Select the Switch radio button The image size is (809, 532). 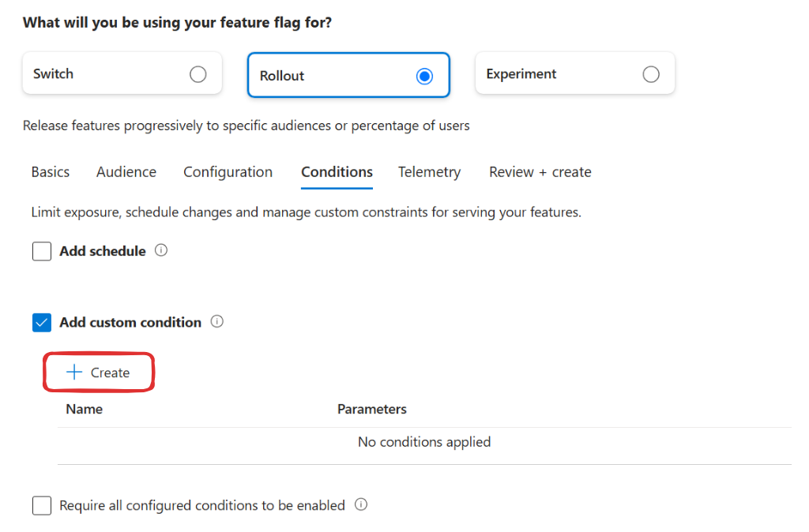(x=198, y=74)
